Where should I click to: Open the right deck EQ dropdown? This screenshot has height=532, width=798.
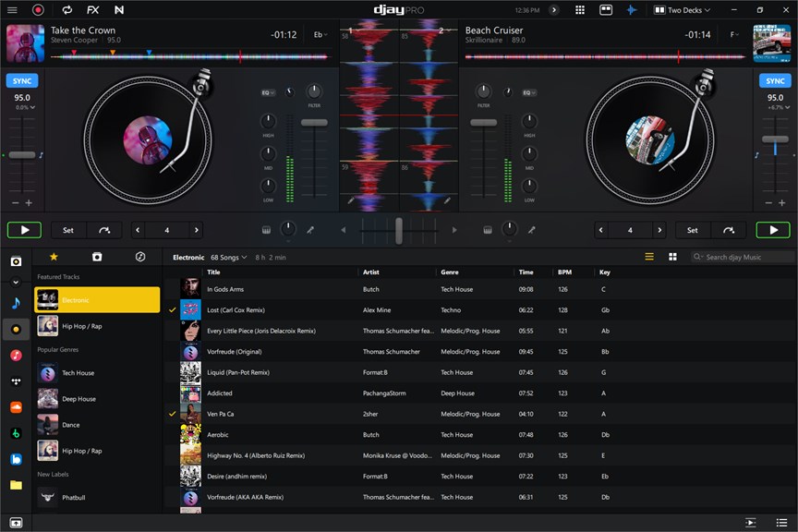coord(529,92)
